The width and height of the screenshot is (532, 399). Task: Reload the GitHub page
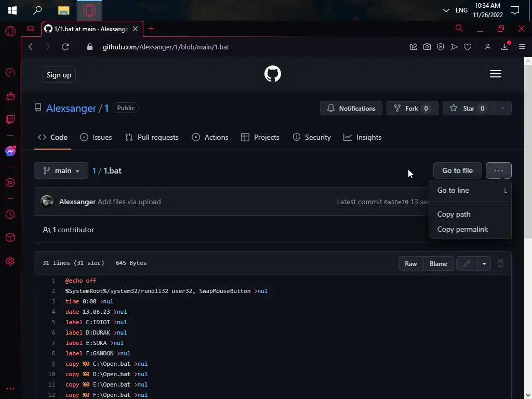pos(65,47)
